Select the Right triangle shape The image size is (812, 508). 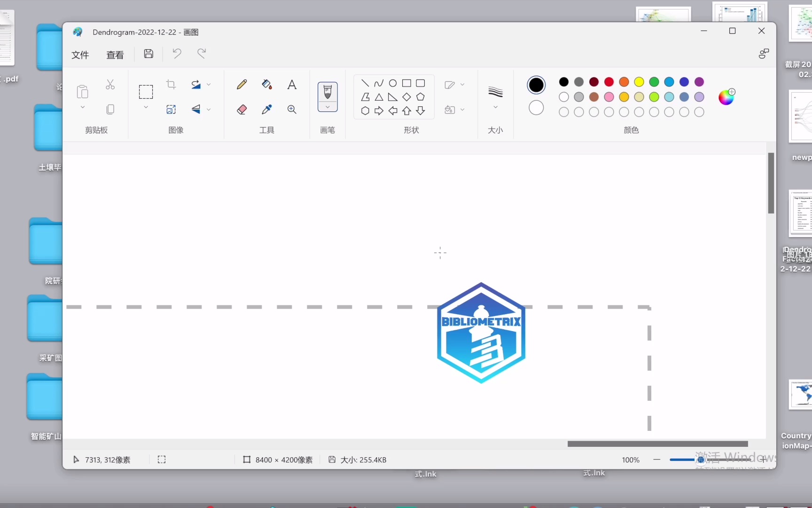393,97
